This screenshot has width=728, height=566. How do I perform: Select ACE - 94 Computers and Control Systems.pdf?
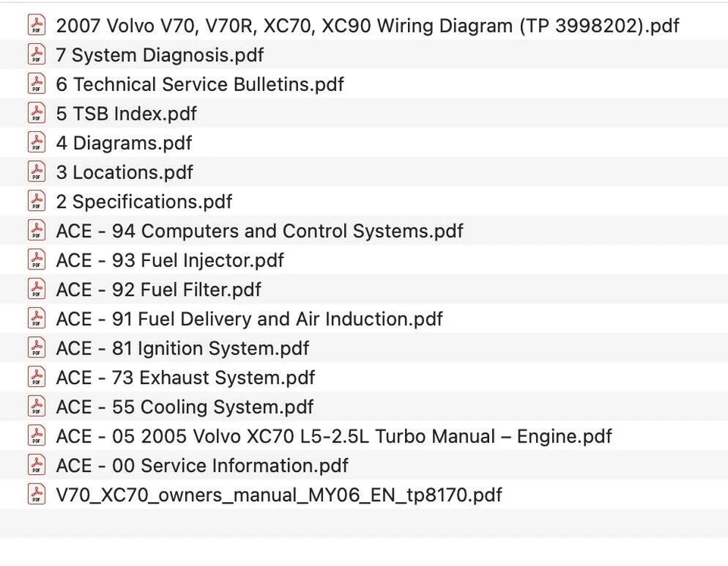pyautogui.click(x=259, y=231)
